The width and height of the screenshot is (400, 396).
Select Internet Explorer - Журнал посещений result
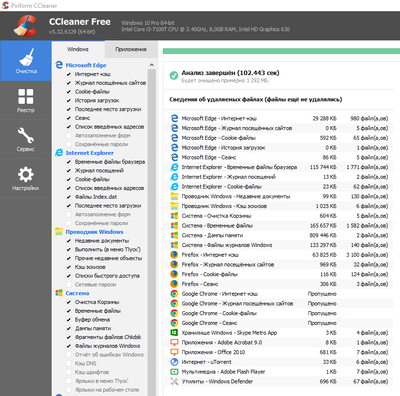click(x=279, y=177)
